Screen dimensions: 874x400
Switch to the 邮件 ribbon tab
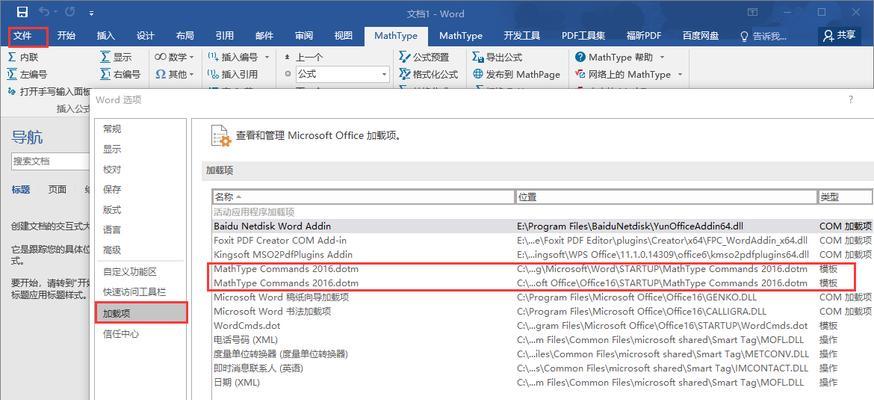[264, 36]
